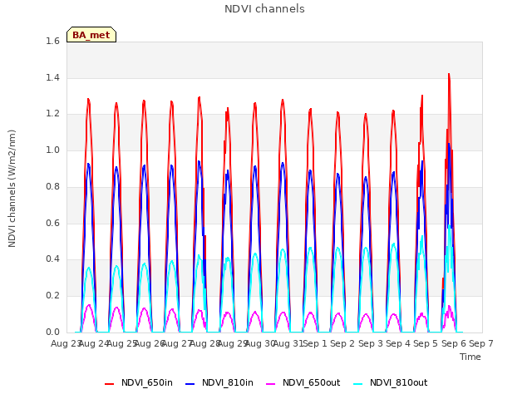Click the magenta NDVI_650out peak on Aug 23

(x=89, y=305)
